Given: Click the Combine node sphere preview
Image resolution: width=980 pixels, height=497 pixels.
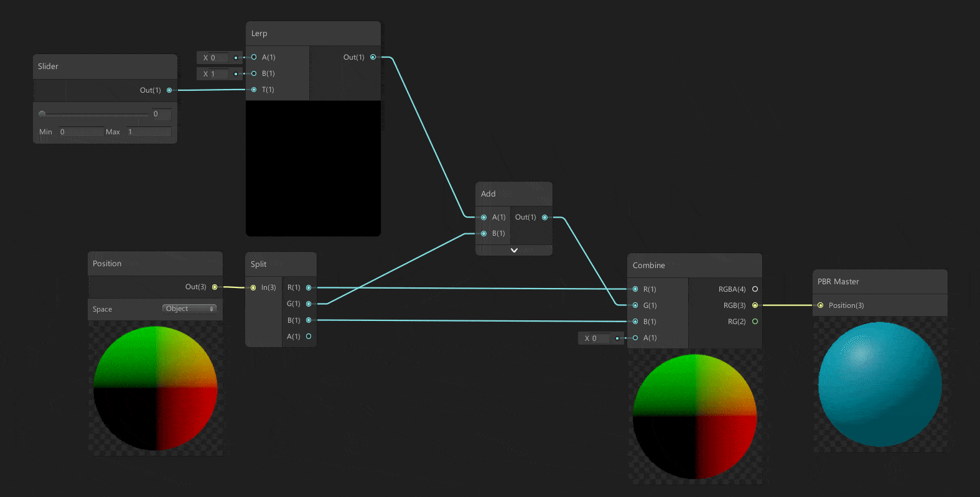Looking at the screenshot, I should pyautogui.click(x=694, y=416).
